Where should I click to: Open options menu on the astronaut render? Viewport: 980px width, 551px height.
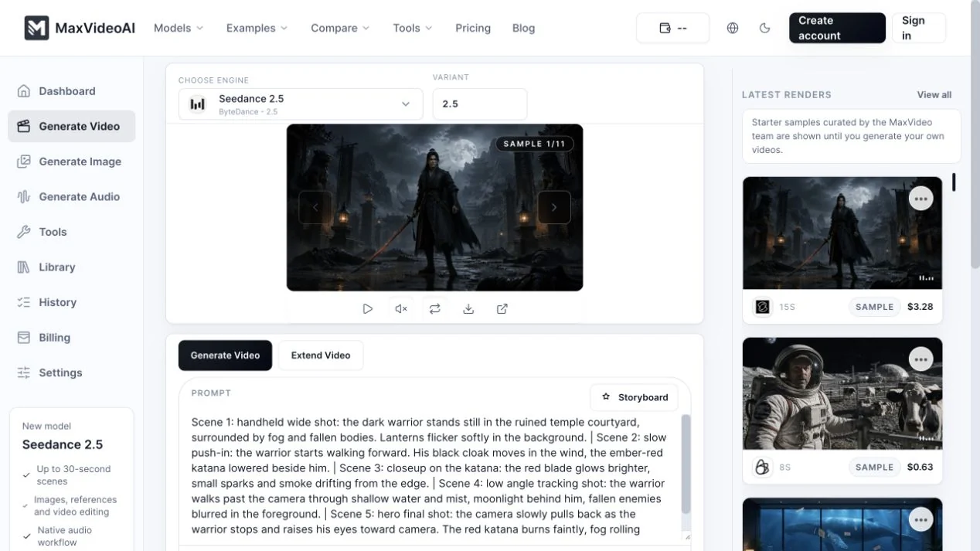click(x=920, y=359)
